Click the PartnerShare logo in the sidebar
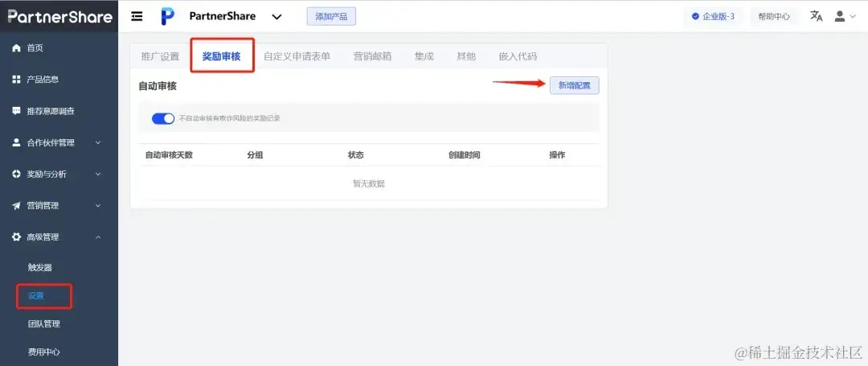 [x=59, y=17]
